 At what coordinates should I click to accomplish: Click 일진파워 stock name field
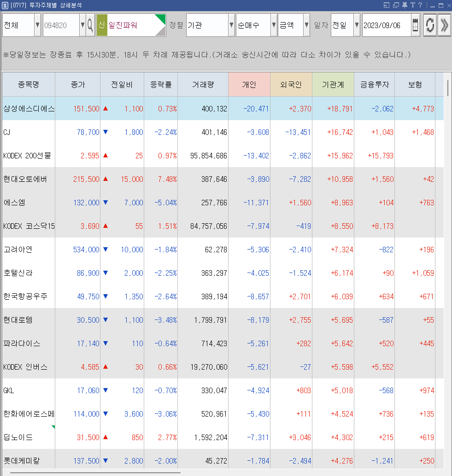point(131,25)
